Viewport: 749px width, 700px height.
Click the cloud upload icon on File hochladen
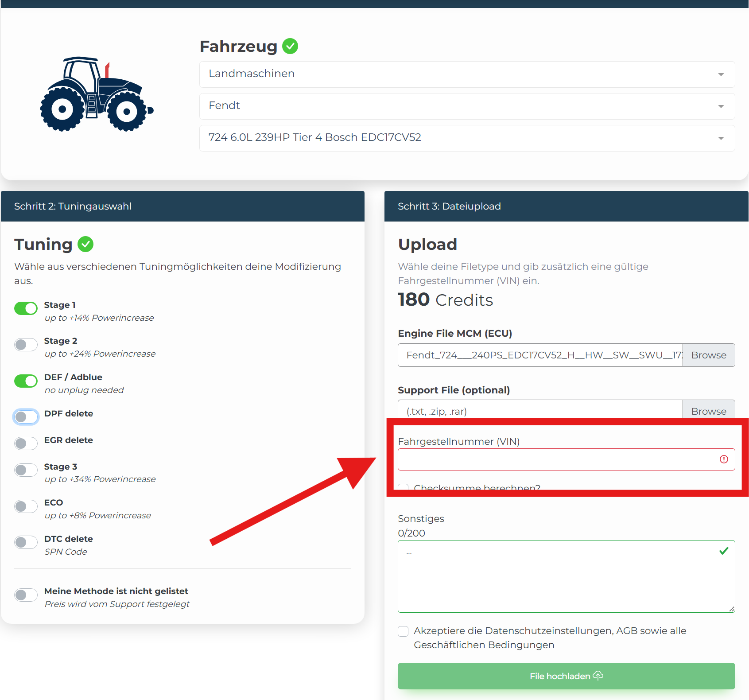tap(598, 676)
